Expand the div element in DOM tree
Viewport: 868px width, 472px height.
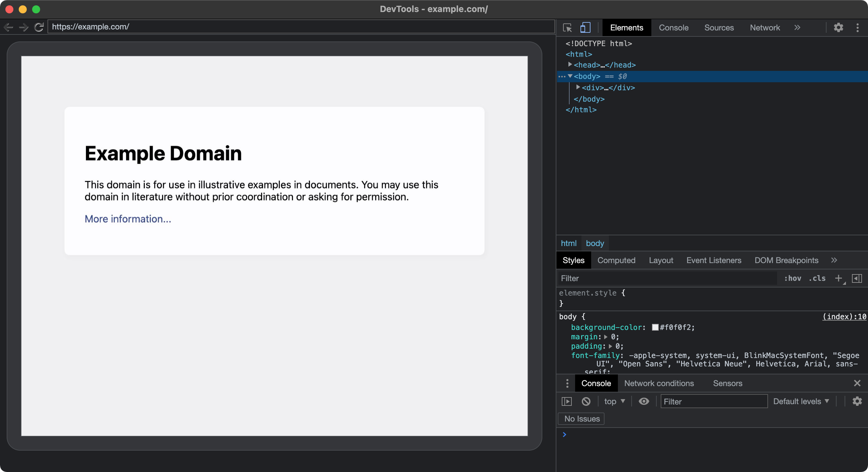(x=578, y=87)
